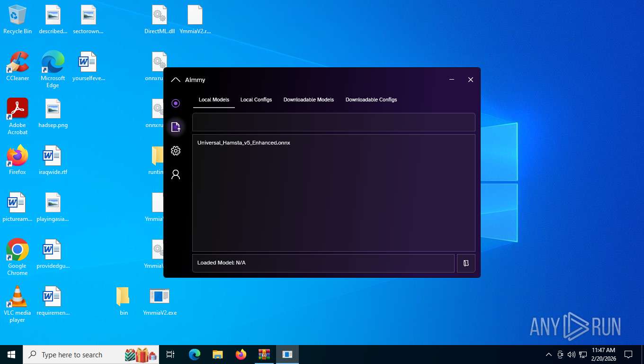This screenshot has height=364, width=644.
Task: Select the bin folder on desktop
Action: click(x=124, y=301)
